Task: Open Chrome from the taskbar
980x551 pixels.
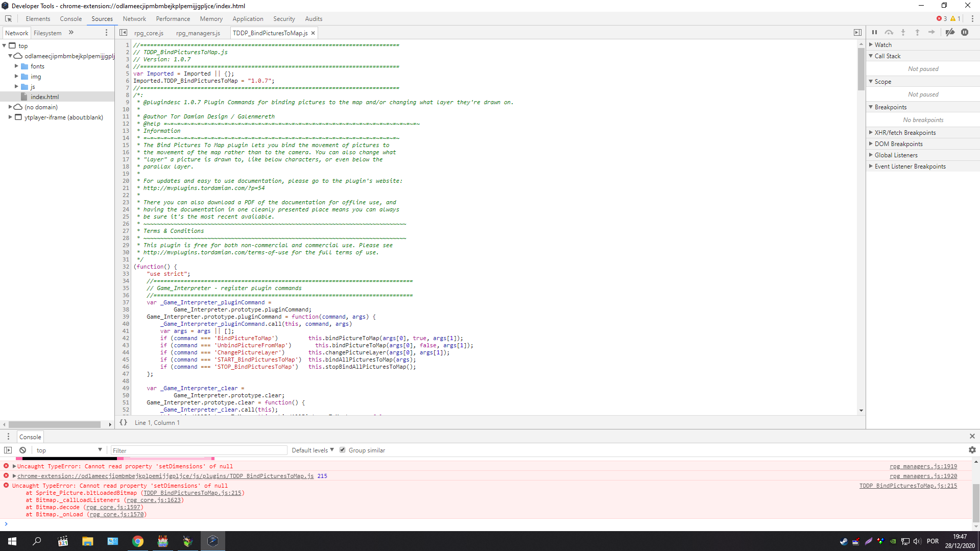Action: click(138, 541)
